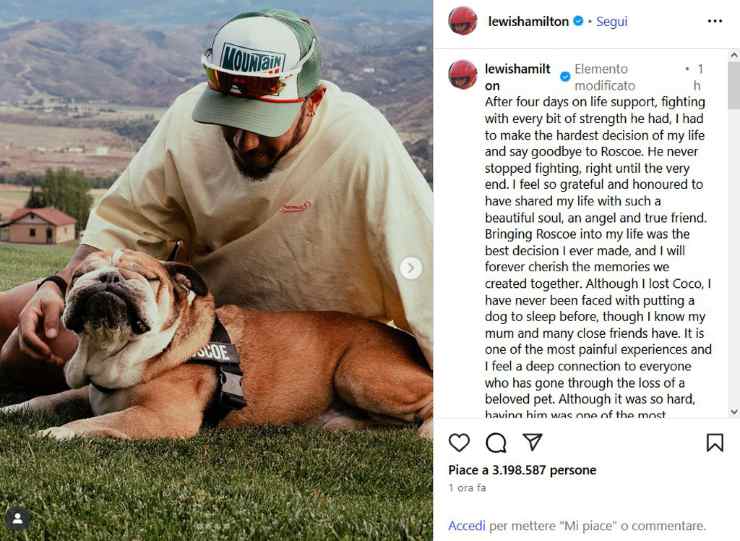The height and width of the screenshot is (541, 740).
Task: Click the "1 ora fa" timestamp
Action: (x=467, y=487)
